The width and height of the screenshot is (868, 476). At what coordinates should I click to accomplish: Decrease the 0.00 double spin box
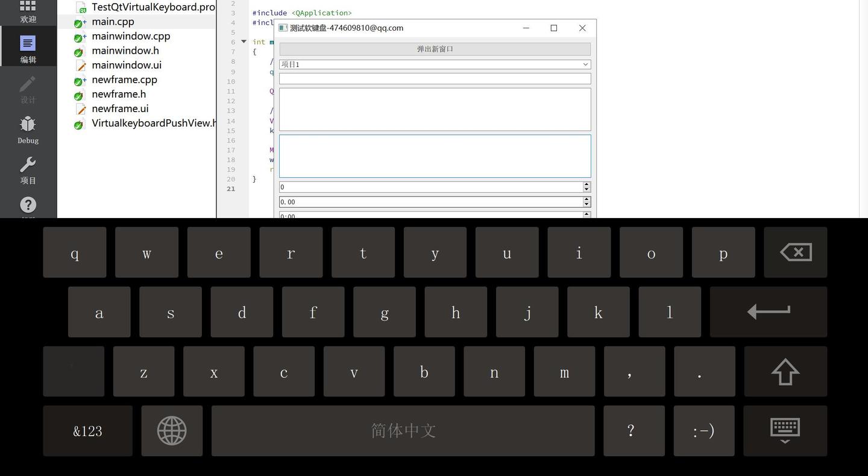click(587, 205)
